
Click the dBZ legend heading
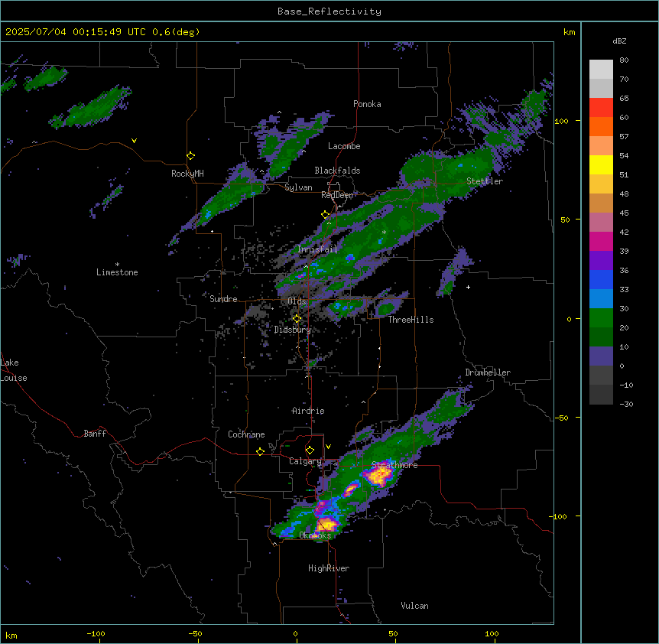point(619,41)
